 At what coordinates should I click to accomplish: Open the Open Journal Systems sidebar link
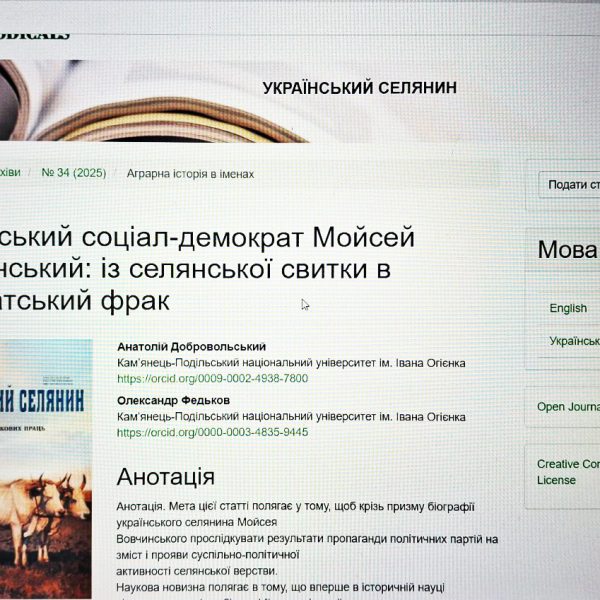tap(568, 407)
